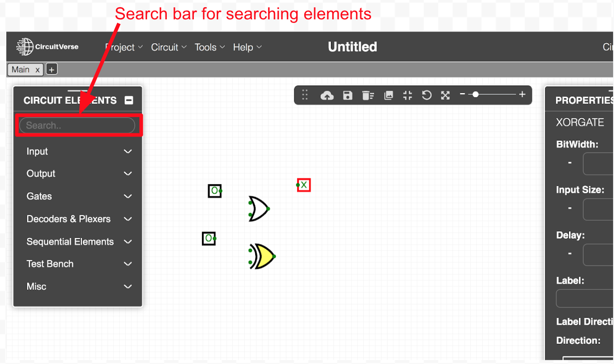Click the undo arrow icon
The height and width of the screenshot is (364, 614).
click(x=426, y=96)
